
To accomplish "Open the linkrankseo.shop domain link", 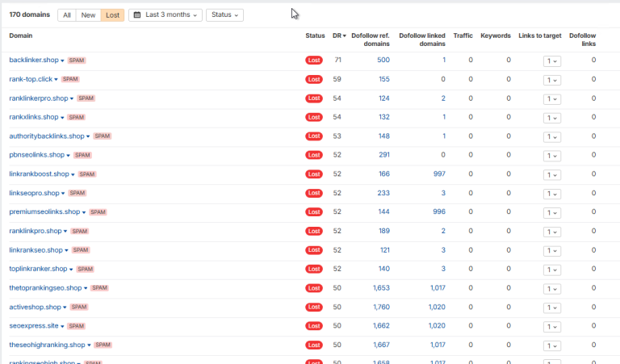I will [36, 249].
